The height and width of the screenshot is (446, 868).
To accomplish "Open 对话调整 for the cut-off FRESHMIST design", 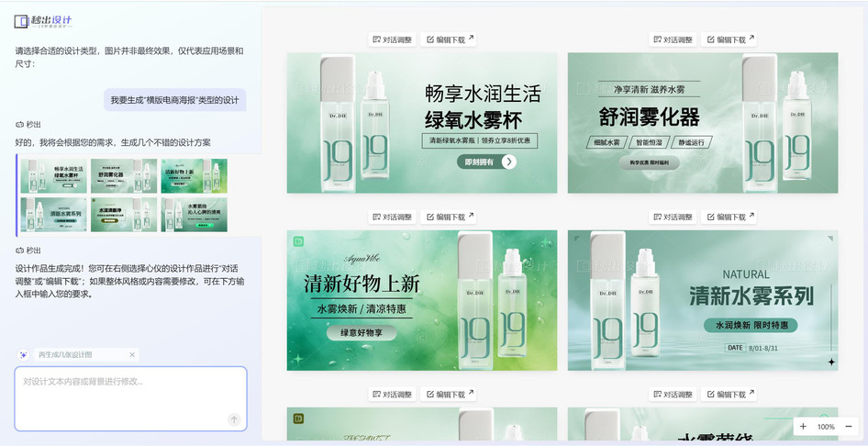I will (x=393, y=395).
